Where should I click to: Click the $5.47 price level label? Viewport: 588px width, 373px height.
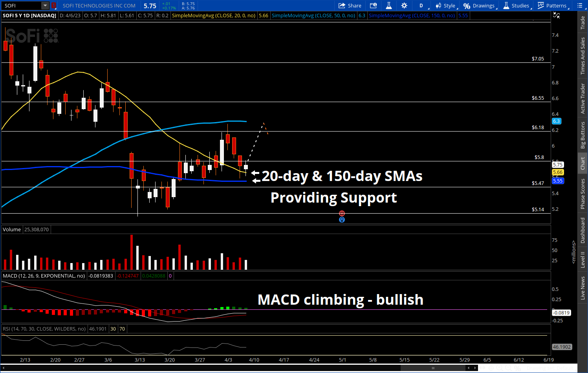(x=538, y=183)
